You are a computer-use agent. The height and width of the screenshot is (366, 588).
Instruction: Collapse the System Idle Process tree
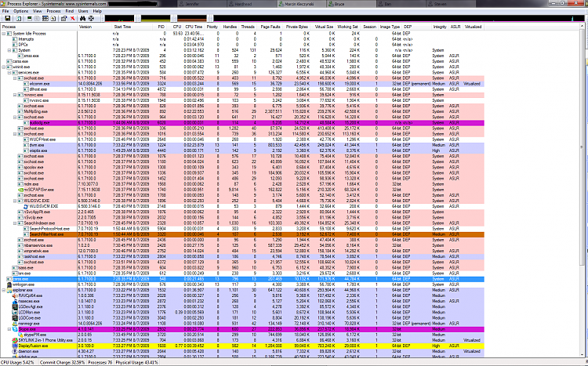(x=4, y=34)
